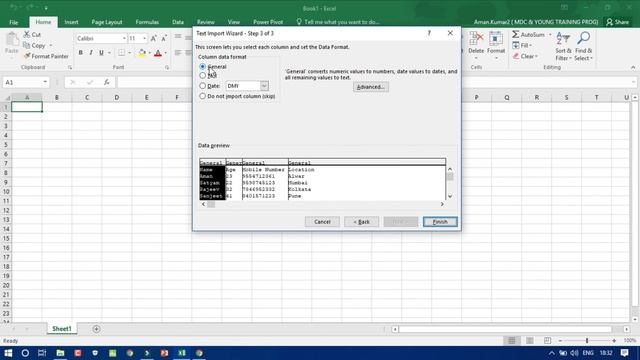Open Excel from the taskbar
The image size is (640, 360).
[x=182, y=353]
